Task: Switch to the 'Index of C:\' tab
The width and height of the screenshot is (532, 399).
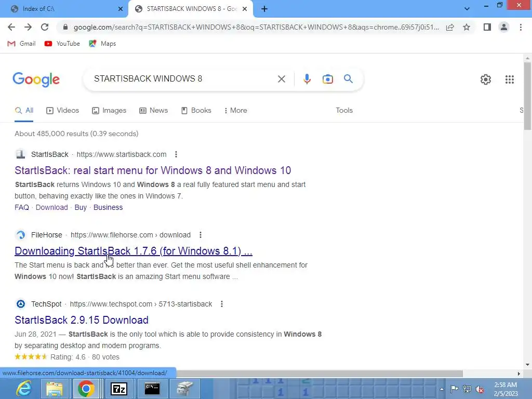Action: tap(64, 9)
